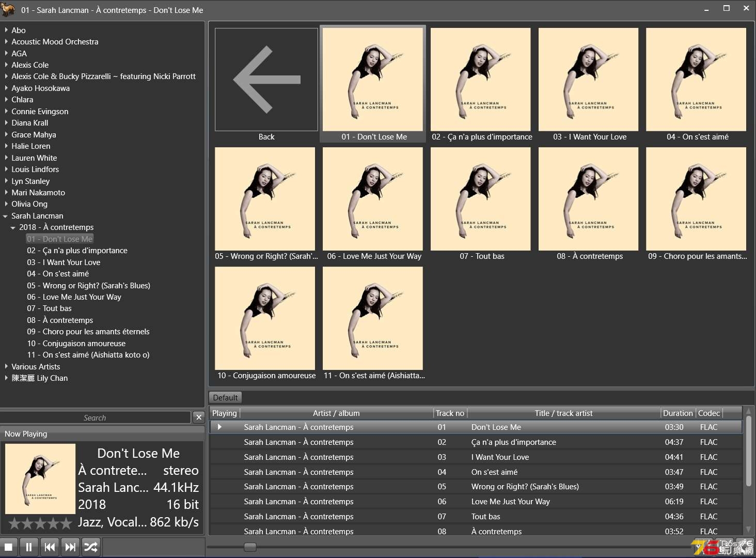Screen dimensions: 756x558
Task: Click the 'Don't Lose Me' title in Now Playing
Action: 138,453
